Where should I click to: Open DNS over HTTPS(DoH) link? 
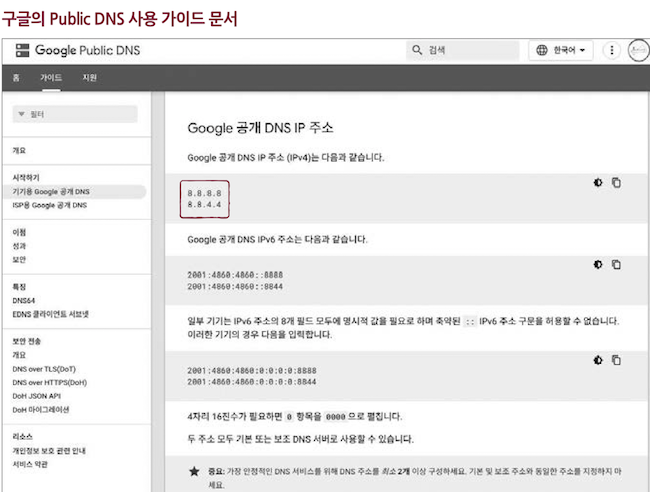(x=50, y=383)
